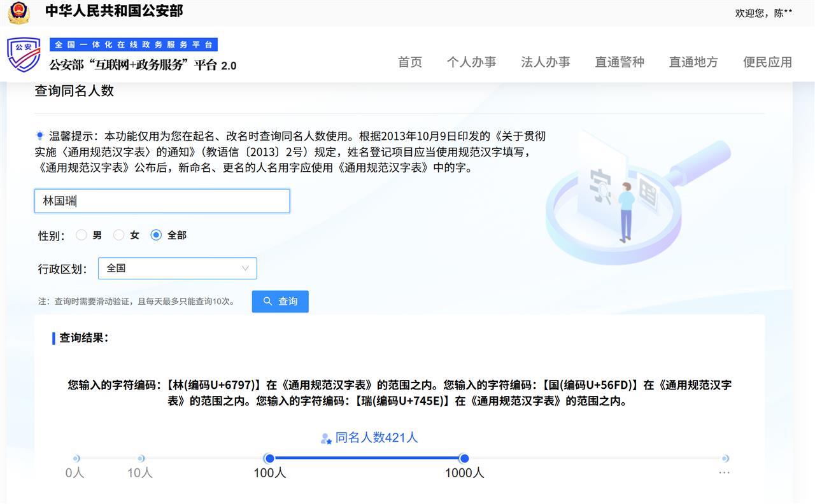Select the 女 gender radio button
The image size is (815, 504).
pos(119,235)
